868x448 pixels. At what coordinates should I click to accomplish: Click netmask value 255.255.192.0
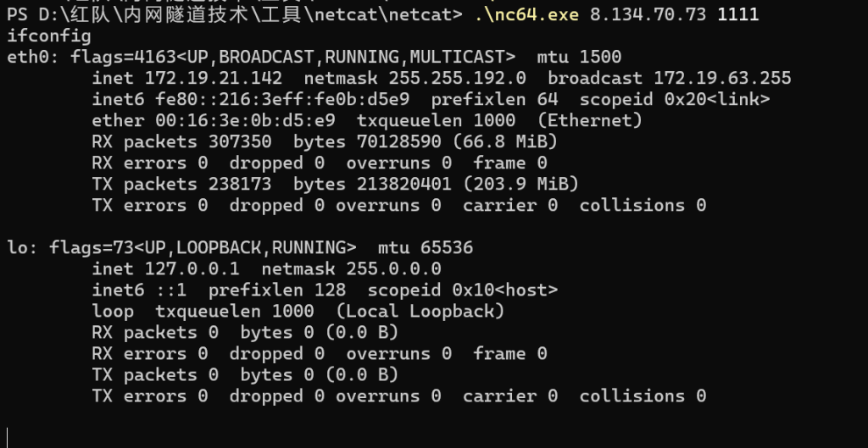pos(457,78)
